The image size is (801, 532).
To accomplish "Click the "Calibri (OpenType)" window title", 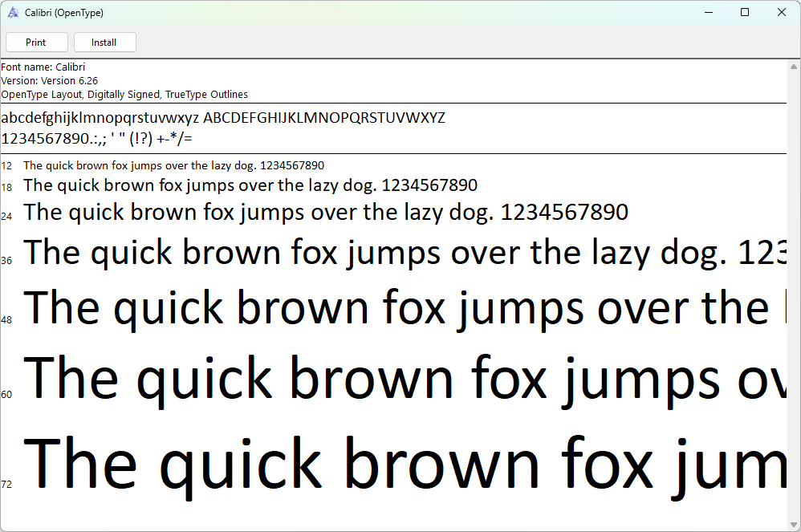I will pos(64,13).
